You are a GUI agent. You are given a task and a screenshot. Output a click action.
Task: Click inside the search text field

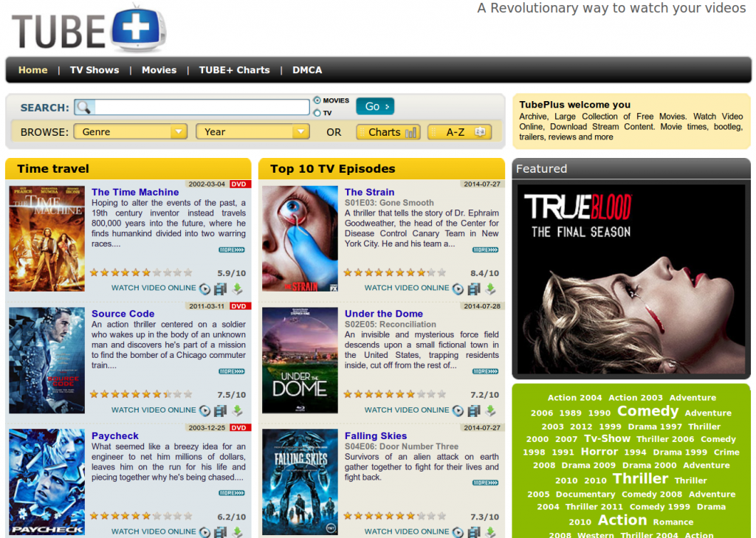click(202, 107)
